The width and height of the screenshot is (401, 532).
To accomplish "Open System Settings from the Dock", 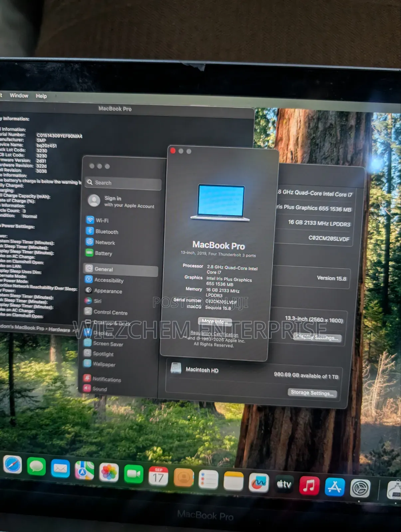I will tap(360, 488).
